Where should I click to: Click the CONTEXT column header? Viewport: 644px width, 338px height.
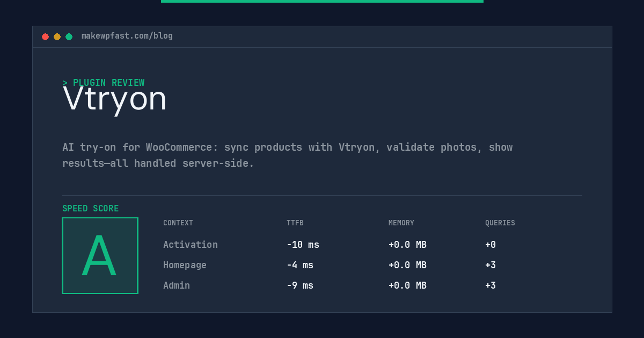pyautogui.click(x=178, y=223)
